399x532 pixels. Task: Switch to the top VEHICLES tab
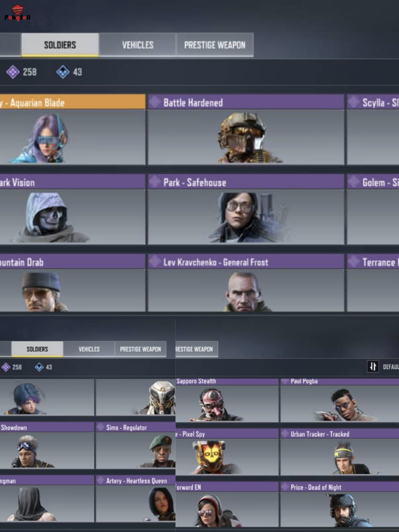[x=138, y=45]
